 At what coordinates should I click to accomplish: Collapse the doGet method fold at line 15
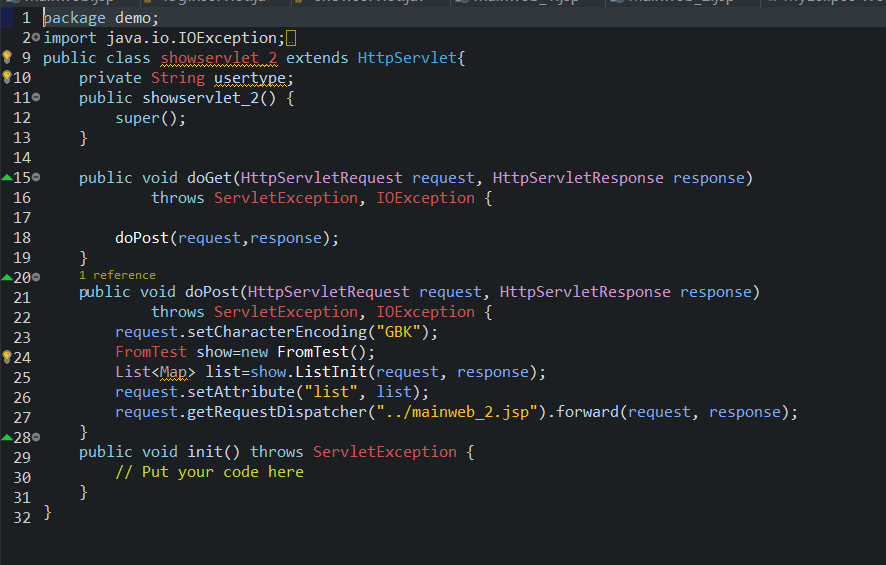[x=36, y=177]
